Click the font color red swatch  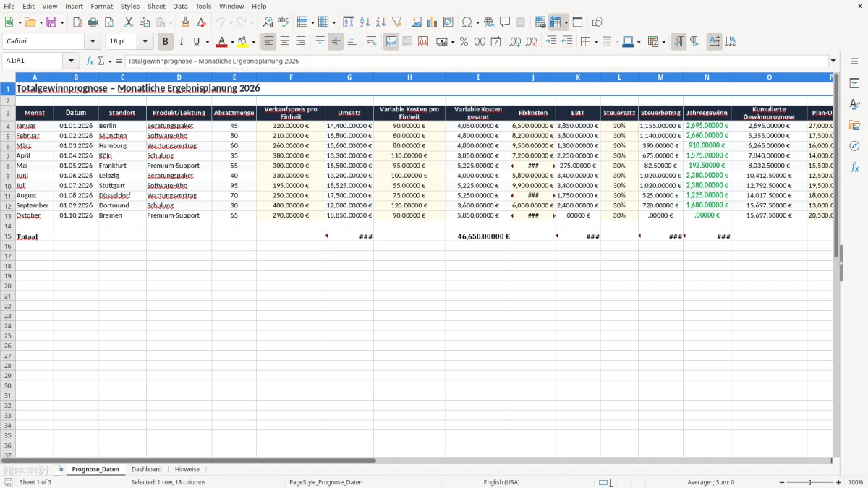click(x=221, y=42)
